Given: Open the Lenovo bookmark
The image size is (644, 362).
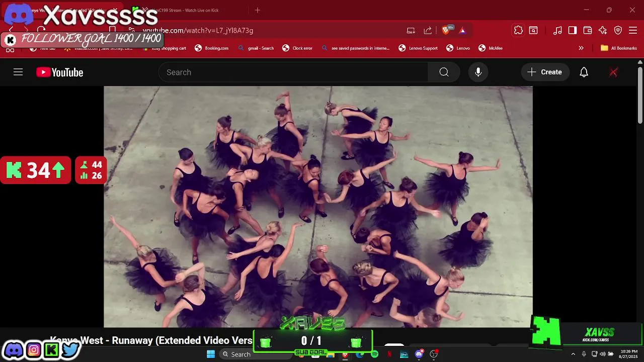Looking at the screenshot, I should (458, 48).
